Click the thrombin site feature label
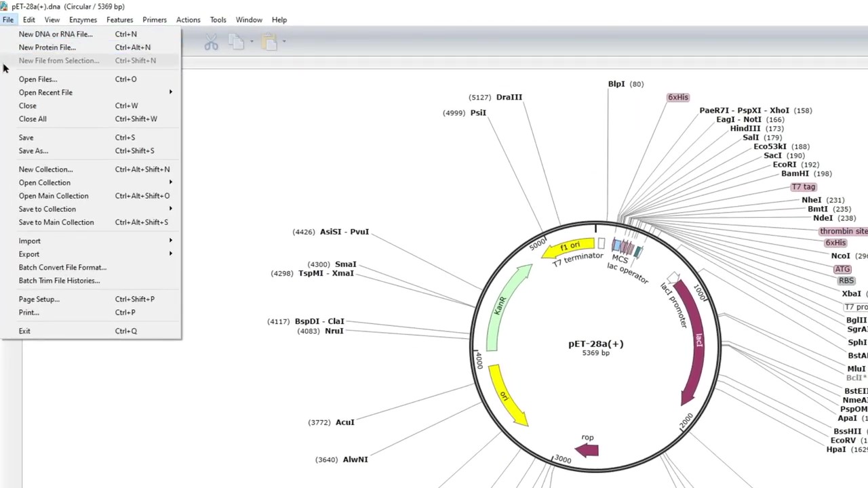Image resolution: width=868 pixels, height=488 pixels. [843, 231]
